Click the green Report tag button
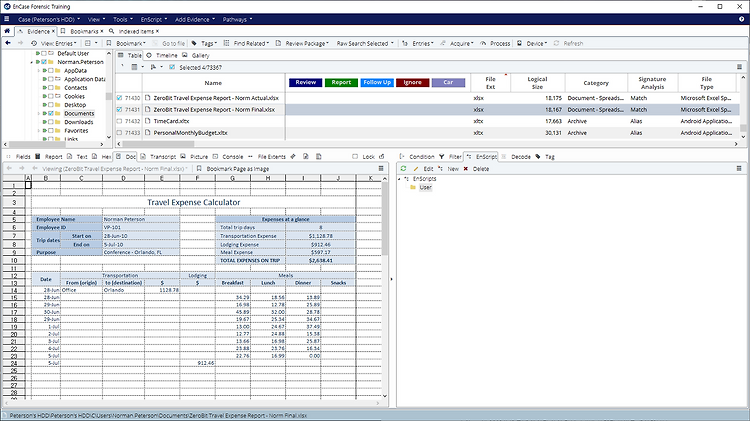This screenshot has height=421, width=750. [341, 82]
